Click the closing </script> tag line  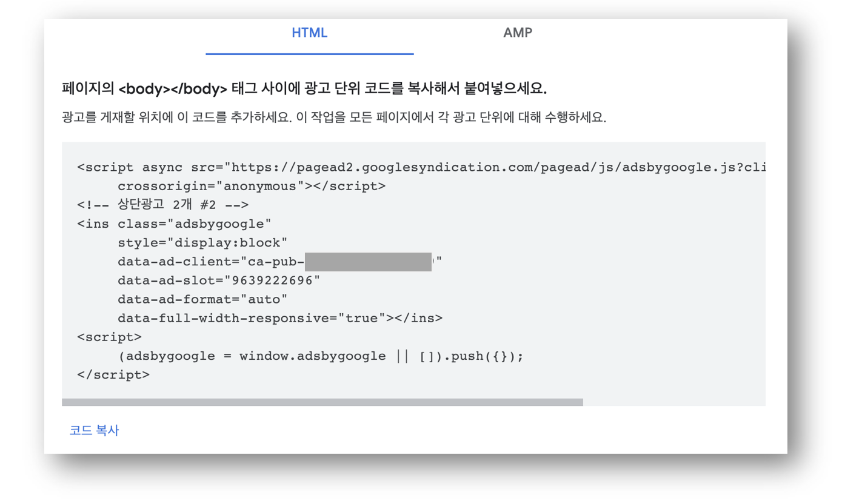[113, 374]
